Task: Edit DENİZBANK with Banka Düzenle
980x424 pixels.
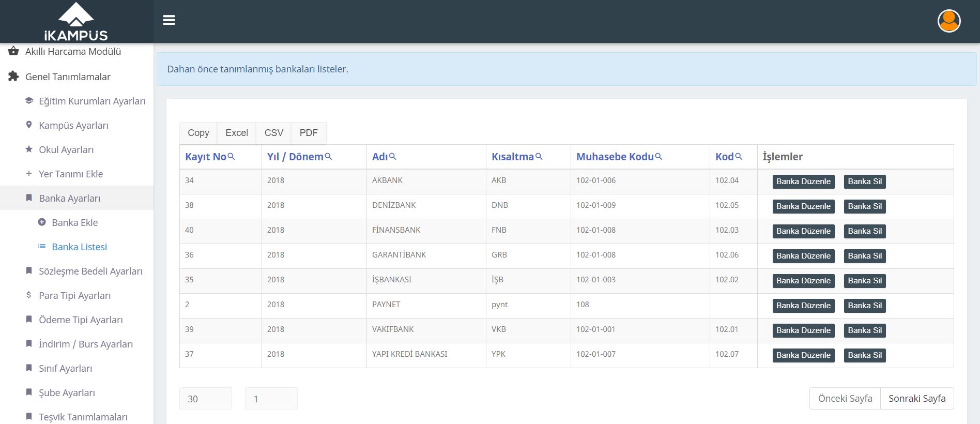Action: (803, 206)
